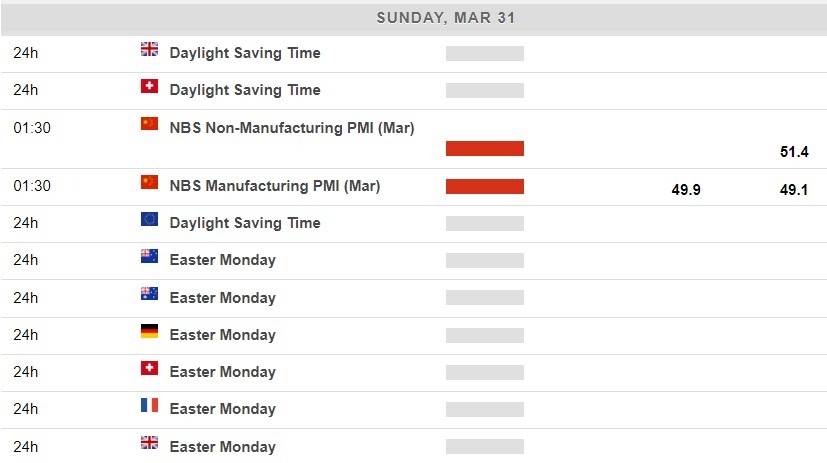
Task: Click the Australian flag beside Easter Monday
Action: (x=149, y=294)
